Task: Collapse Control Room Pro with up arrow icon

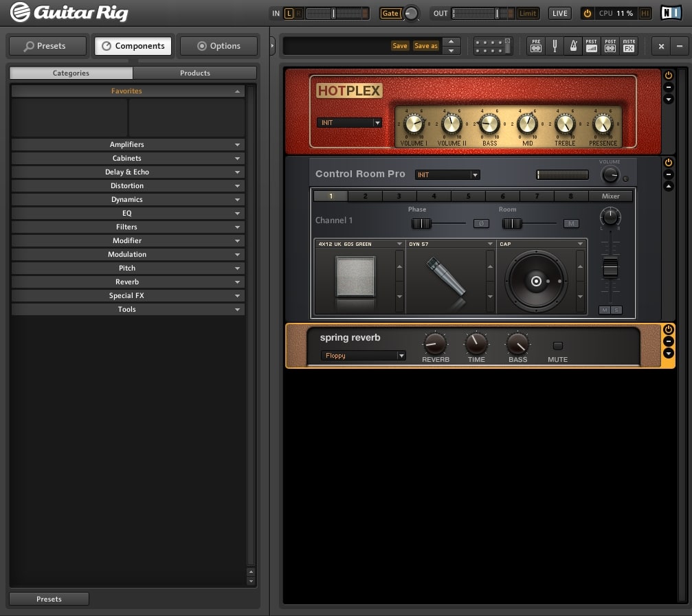Action: (x=669, y=187)
